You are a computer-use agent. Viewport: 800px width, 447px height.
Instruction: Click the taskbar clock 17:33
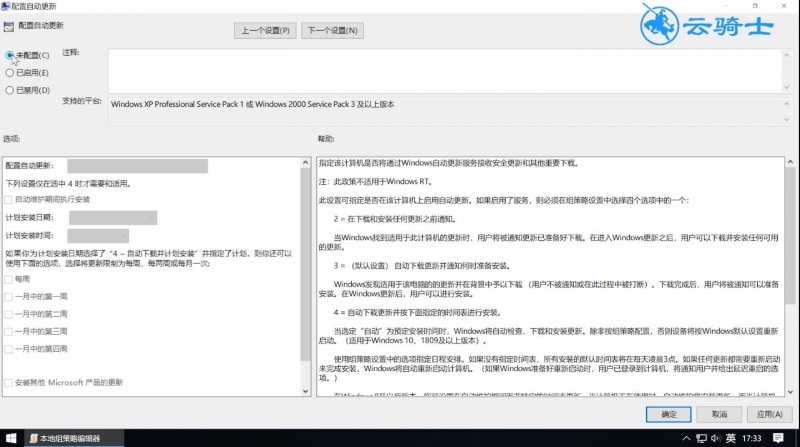click(x=752, y=438)
